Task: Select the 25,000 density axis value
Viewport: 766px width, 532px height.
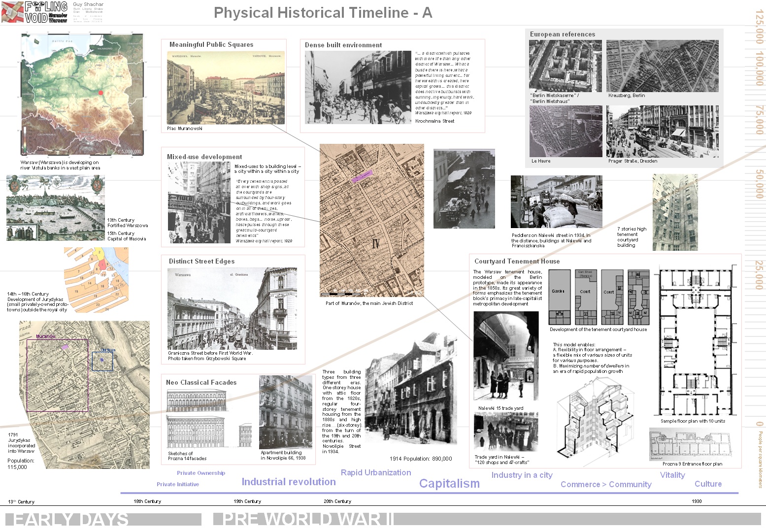Action: [759, 275]
